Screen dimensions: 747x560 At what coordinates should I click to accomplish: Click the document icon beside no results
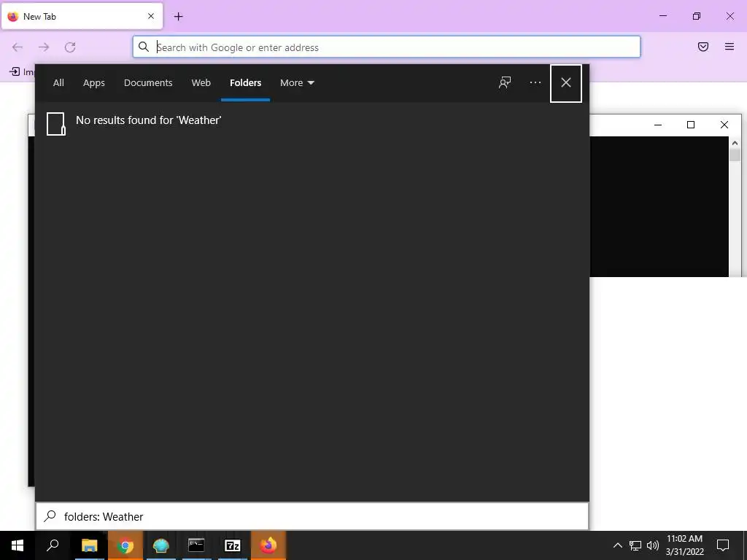pyautogui.click(x=55, y=124)
